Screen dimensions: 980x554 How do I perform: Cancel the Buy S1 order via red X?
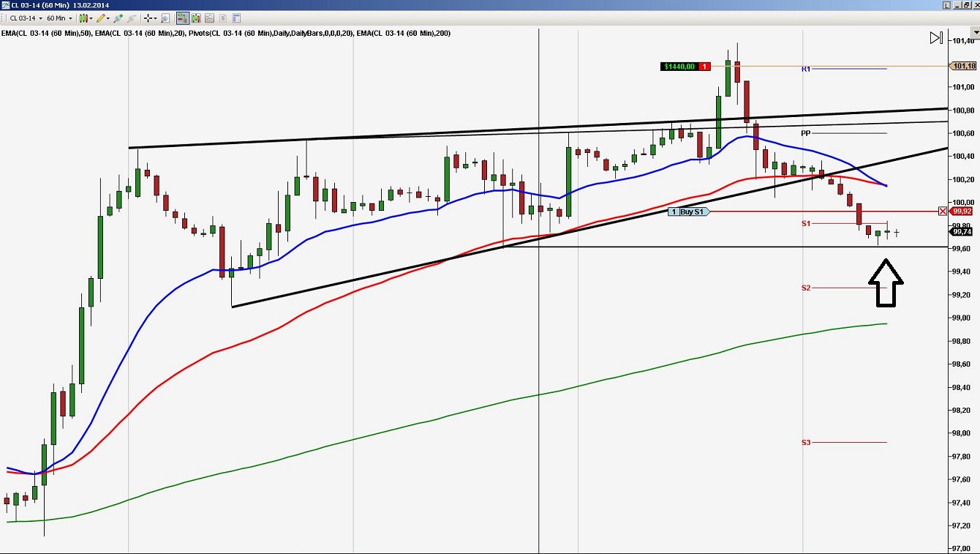point(942,212)
